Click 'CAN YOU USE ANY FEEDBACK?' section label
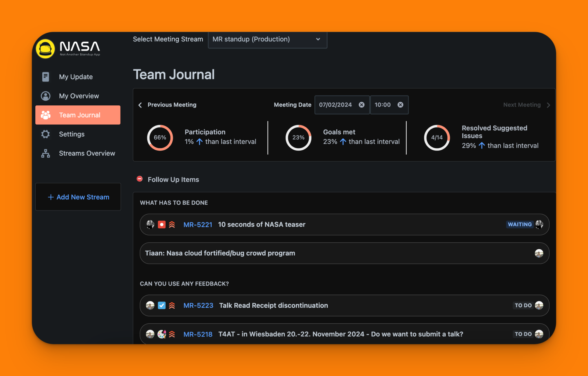Screen dimensions: 588x376 point(184,283)
